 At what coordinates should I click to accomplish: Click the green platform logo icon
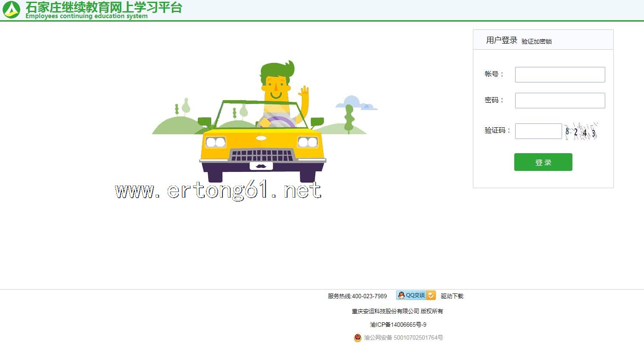[11, 10]
